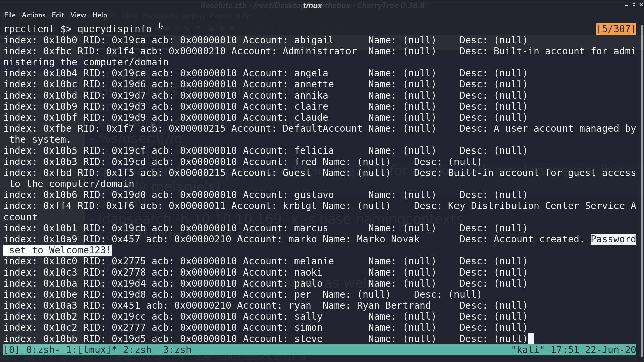
Task: Click the 17:51 22-Jun-20 clock in status bar
Action: click(x=593, y=350)
